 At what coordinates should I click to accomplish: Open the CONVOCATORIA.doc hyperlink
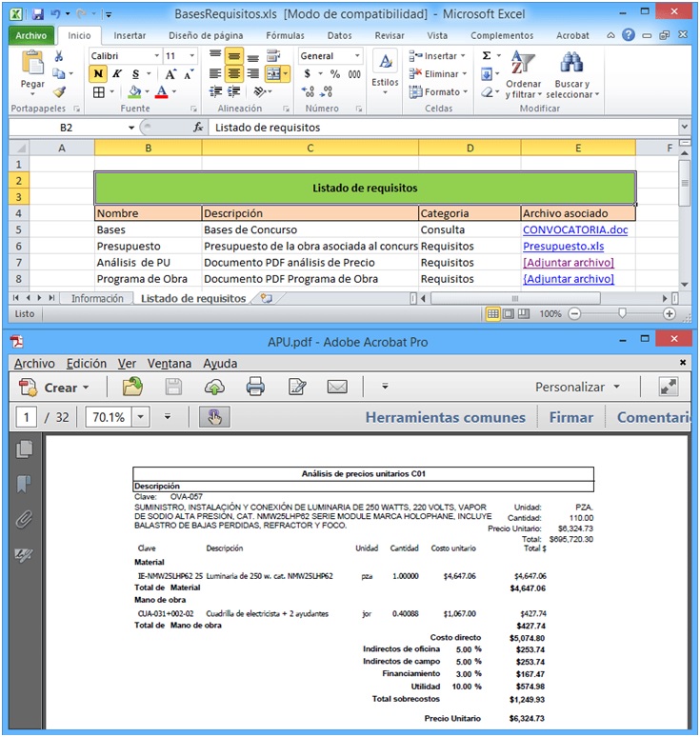coord(574,229)
